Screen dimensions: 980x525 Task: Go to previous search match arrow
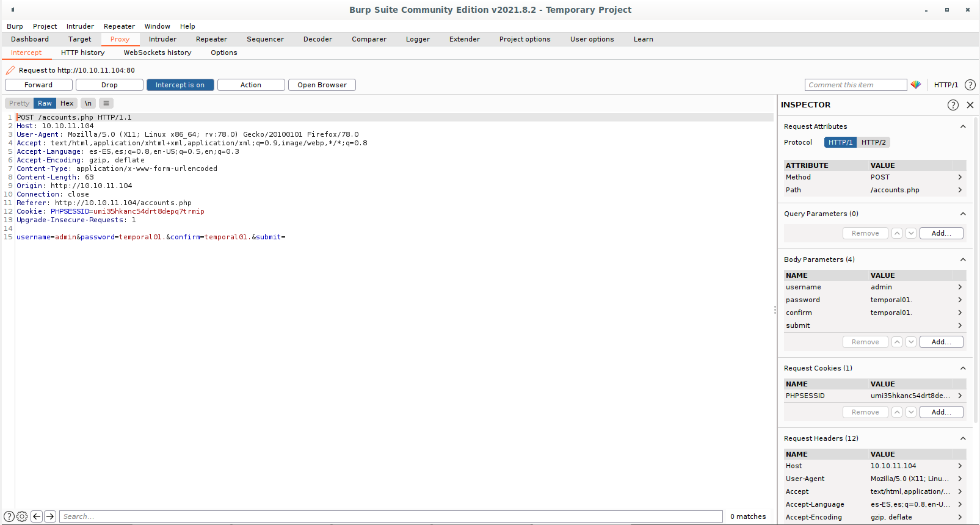(x=37, y=516)
